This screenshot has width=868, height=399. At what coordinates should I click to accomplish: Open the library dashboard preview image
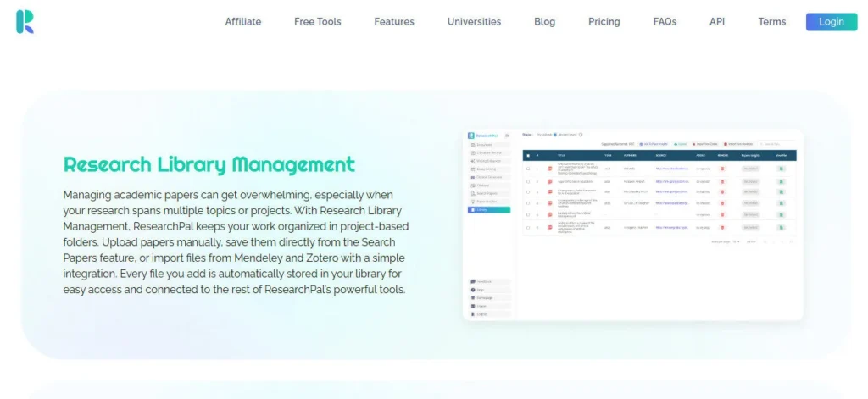(x=632, y=224)
